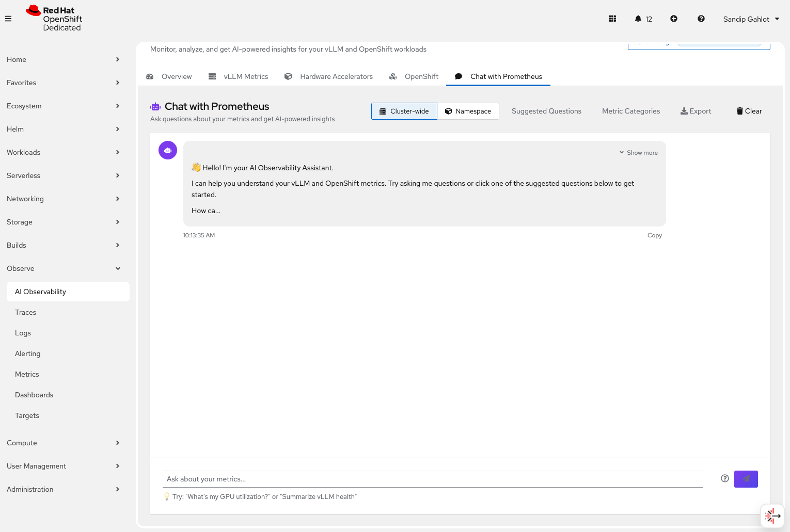
Task: Click the send message paper plane icon
Action: pos(746,479)
